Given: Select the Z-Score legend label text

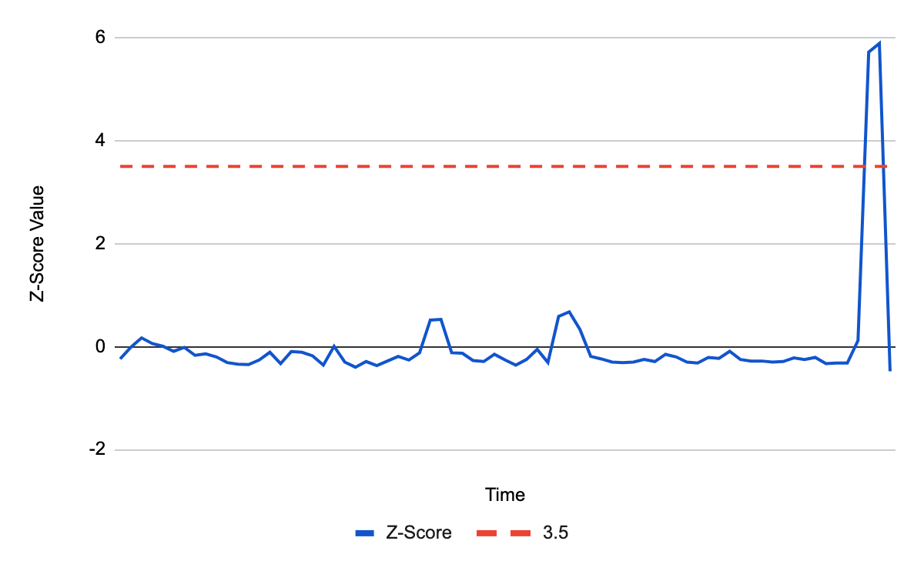Looking at the screenshot, I should pyautogui.click(x=418, y=533).
